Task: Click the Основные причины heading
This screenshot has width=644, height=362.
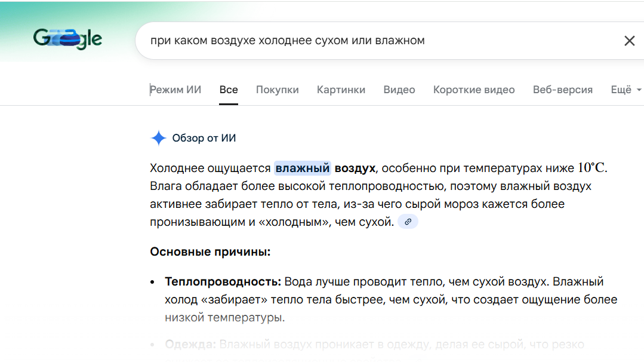Action: (210, 251)
